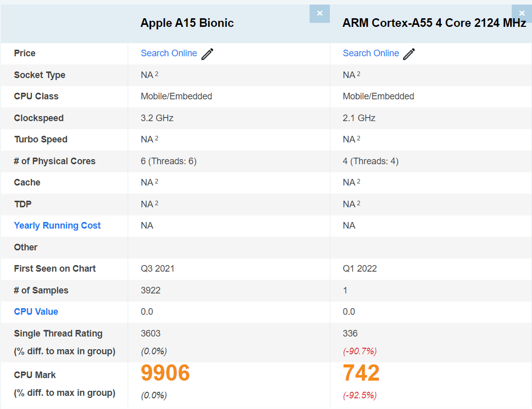Screen dimensions: 532x409
Task: Open the Yearly Running Cost link
Action: point(57,226)
